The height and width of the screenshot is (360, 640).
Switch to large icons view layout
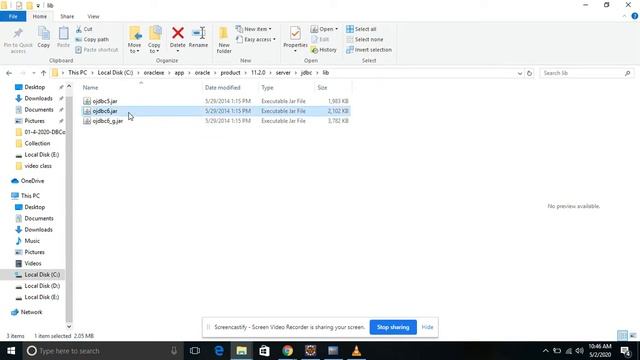[x=633, y=336]
